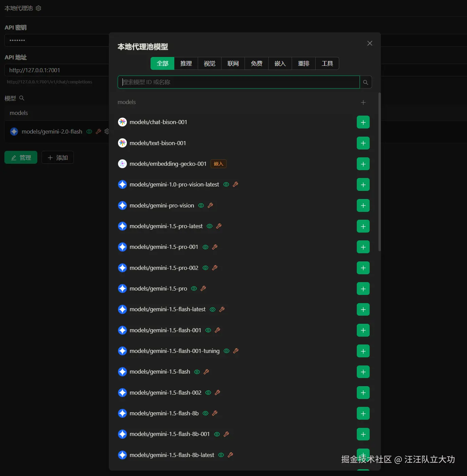Click eye icon of gemini-1.5-pro-002
Viewport: 467px width, 476px height.
(206, 268)
